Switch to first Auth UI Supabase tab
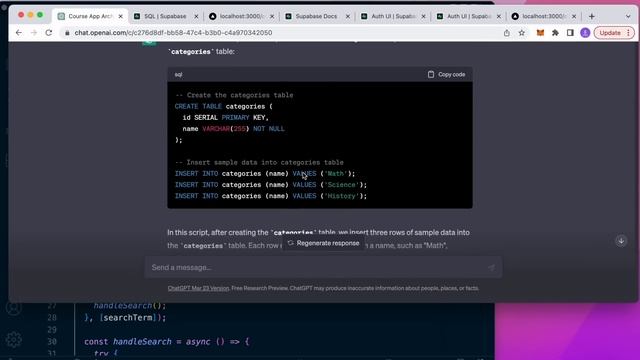The image size is (640, 360). 392,16
